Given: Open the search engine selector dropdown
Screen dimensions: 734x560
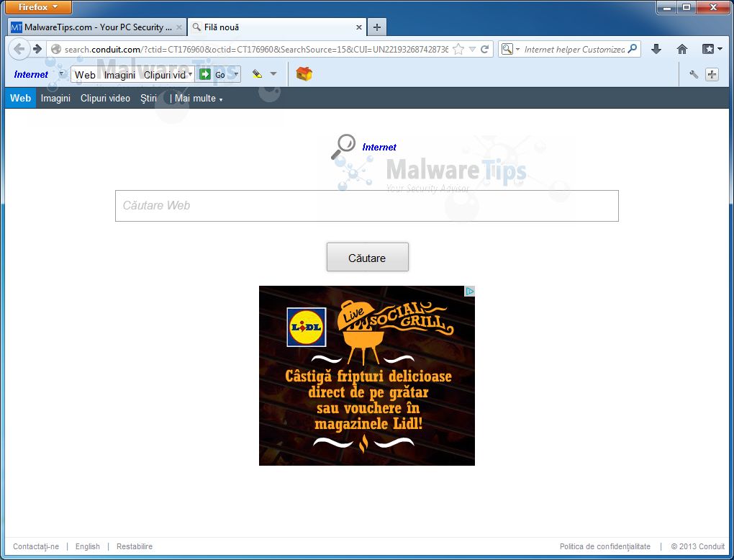Looking at the screenshot, I should coord(511,49).
